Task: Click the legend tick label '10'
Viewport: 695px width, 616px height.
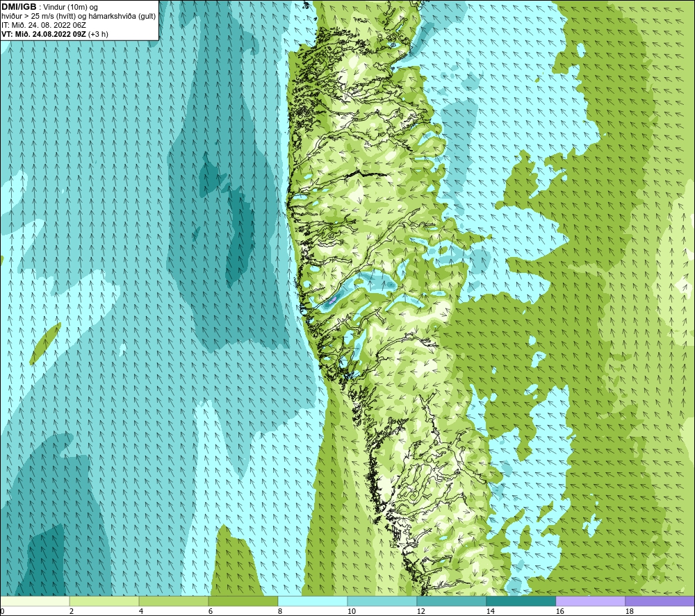Action: (x=351, y=612)
